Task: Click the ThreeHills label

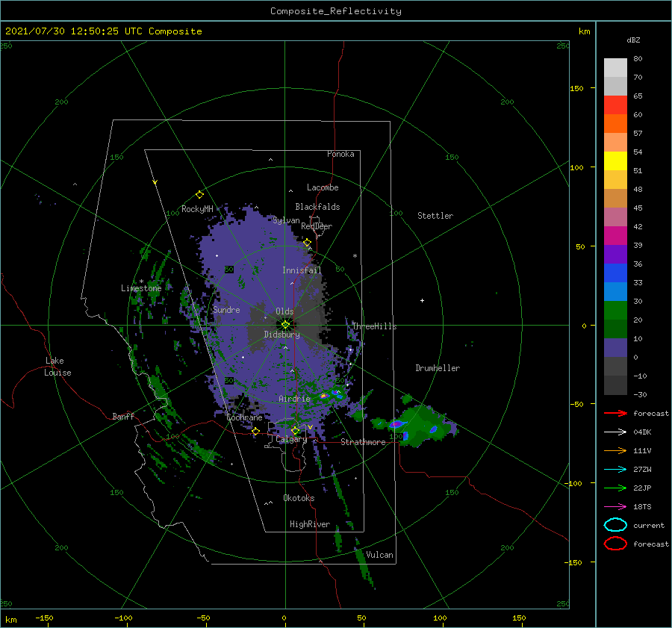Action: click(x=375, y=326)
